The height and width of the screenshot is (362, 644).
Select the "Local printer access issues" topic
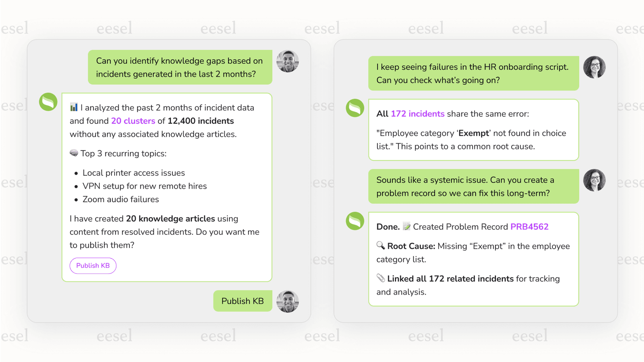point(134,173)
